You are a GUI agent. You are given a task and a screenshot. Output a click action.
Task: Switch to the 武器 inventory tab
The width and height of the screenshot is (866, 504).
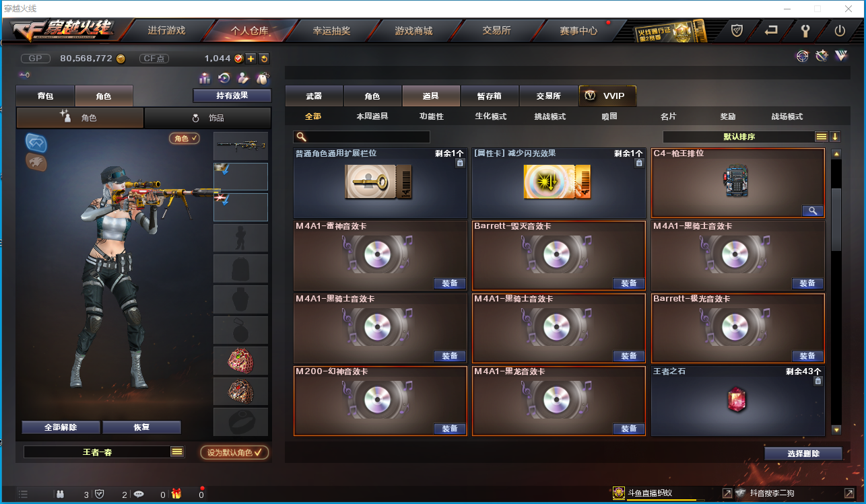(314, 96)
